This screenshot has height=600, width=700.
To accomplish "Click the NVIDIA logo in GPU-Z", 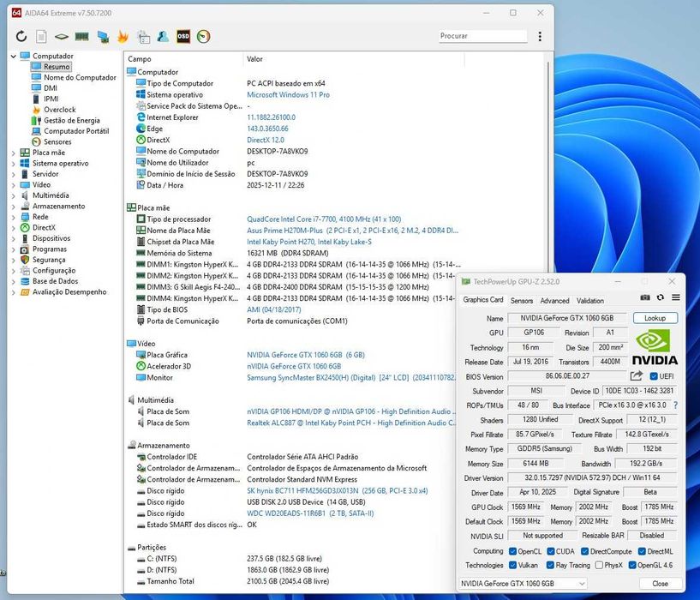I will (655, 347).
